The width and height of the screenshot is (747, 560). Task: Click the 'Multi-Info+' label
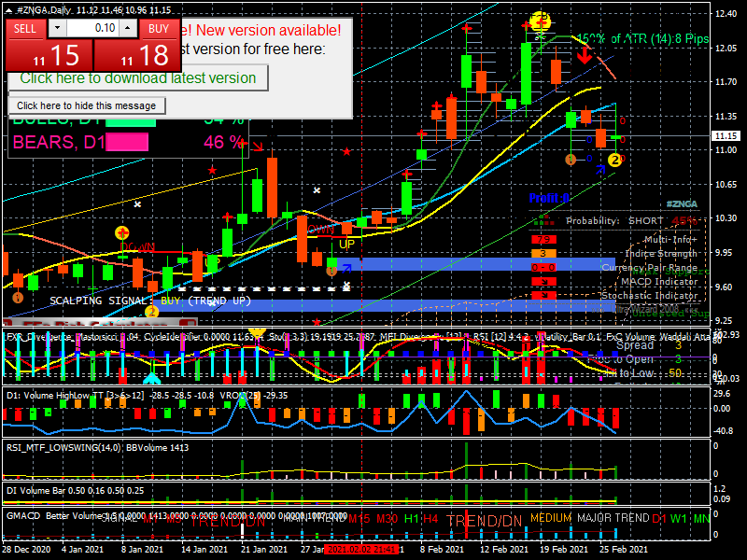(671, 240)
